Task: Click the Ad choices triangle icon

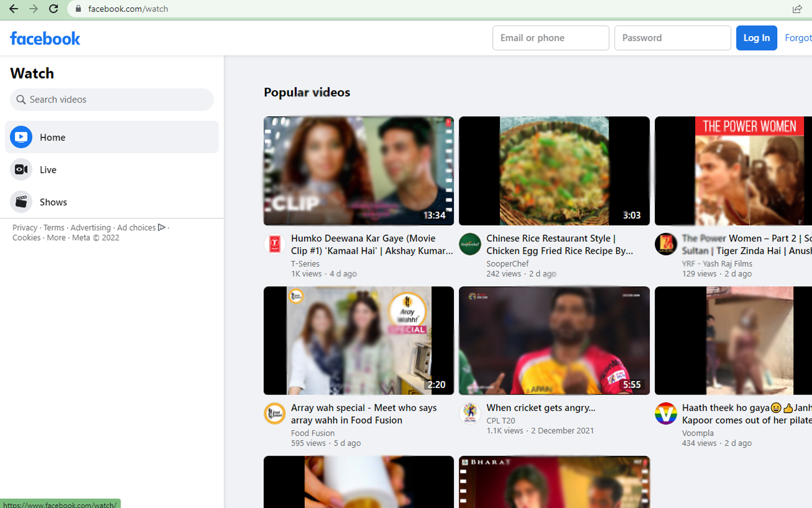Action: pos(161,227)
